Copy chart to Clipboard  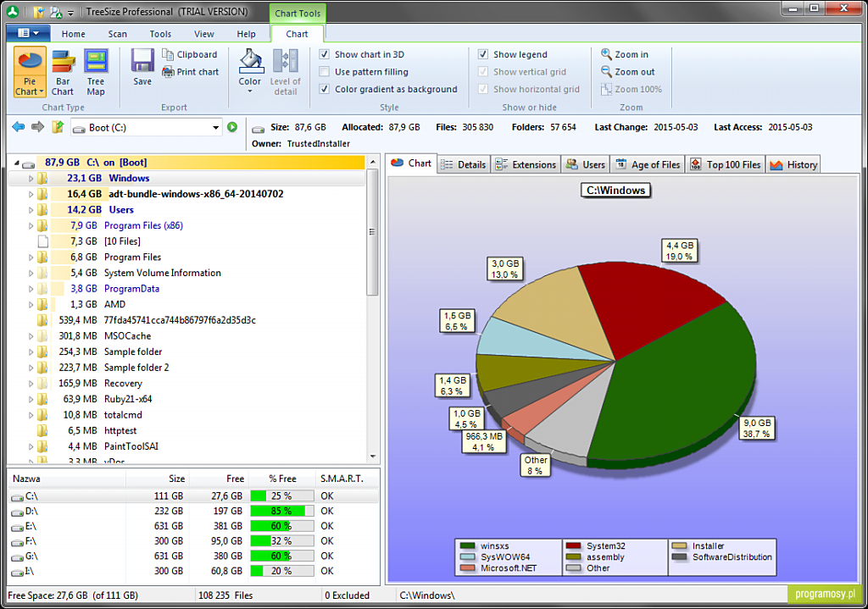click(x=190, y=54)
